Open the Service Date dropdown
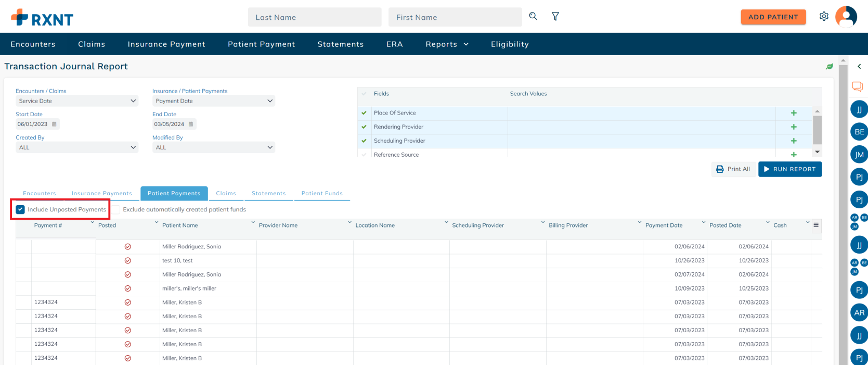The width and height of the screenshot is (868, 365). pos(77,101)
